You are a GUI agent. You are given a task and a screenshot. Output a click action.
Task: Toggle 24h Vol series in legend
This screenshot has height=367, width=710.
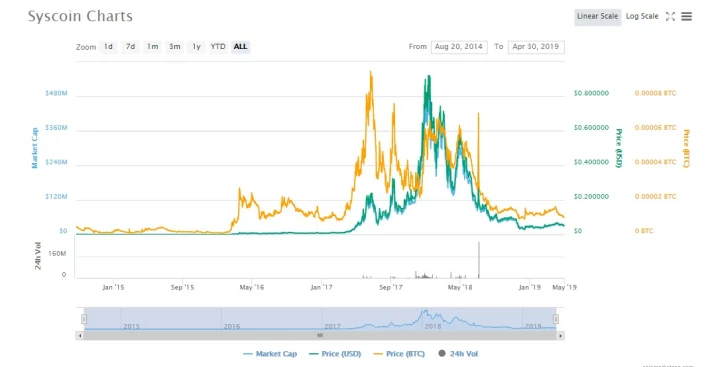click(x=458, y=354)
